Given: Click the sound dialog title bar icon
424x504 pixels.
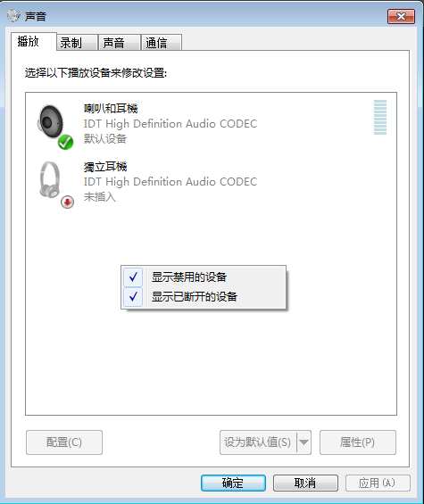Looking at the screenshot, I should click(13, 16).
